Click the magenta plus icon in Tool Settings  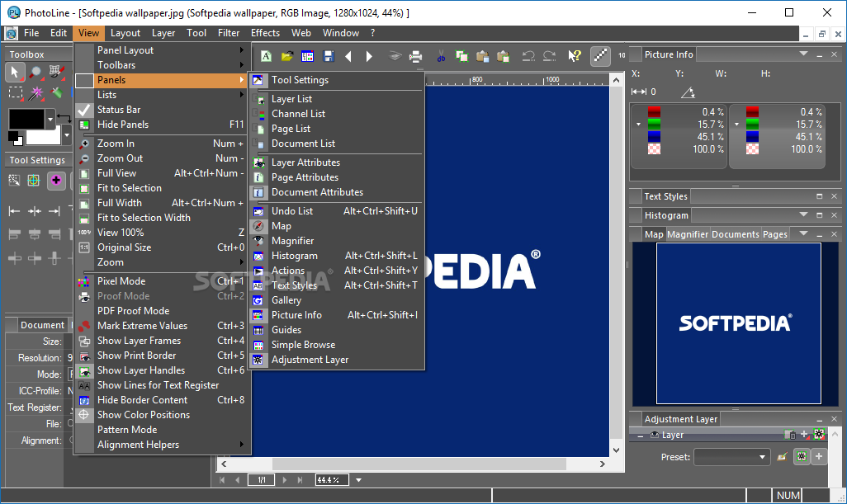56,180
